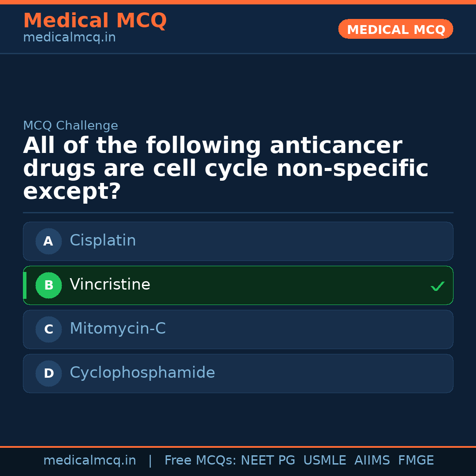Viewport: 476px width, 476px height.
Task: Select FMGE in the footer
Action: (x=416, y=461)
